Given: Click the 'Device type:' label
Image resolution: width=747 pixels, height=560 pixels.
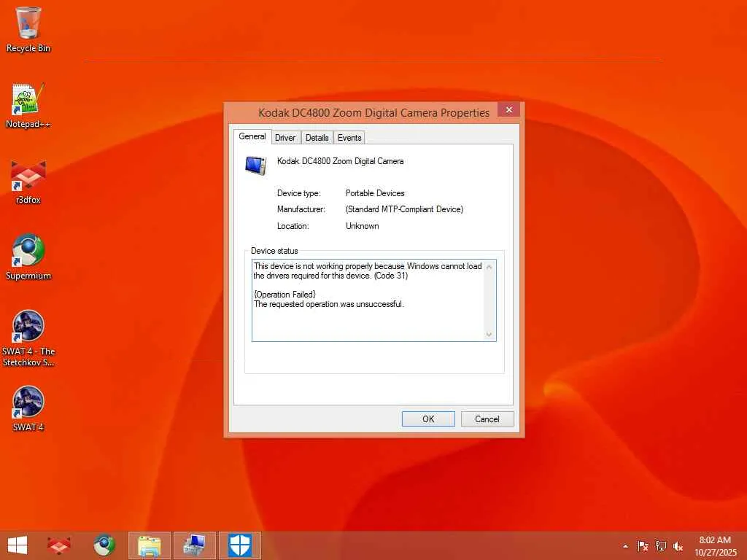Looking at the screenshot, I should click(x=298, y=193).
